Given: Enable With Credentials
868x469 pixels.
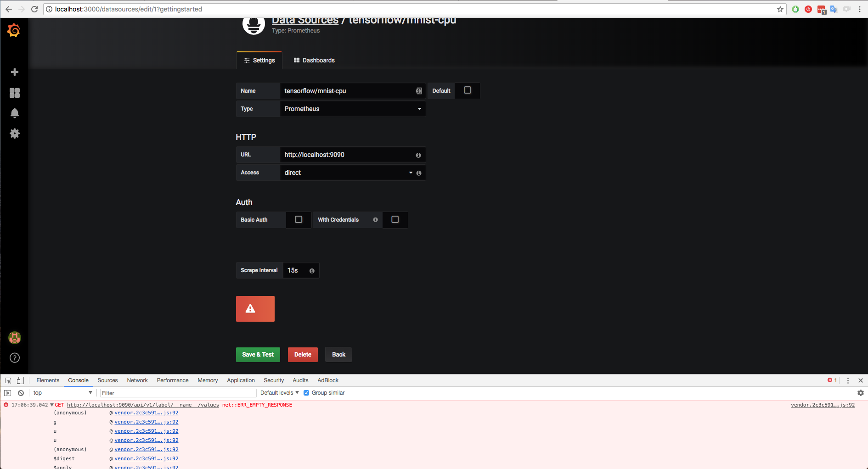Looking at the screenshot, I should (x=395, y=220).
